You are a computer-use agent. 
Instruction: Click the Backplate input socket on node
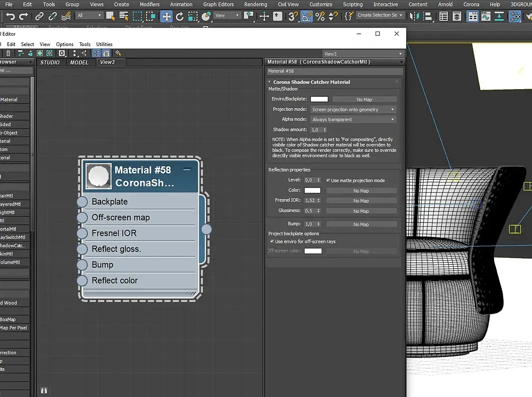tap(82, 202)
